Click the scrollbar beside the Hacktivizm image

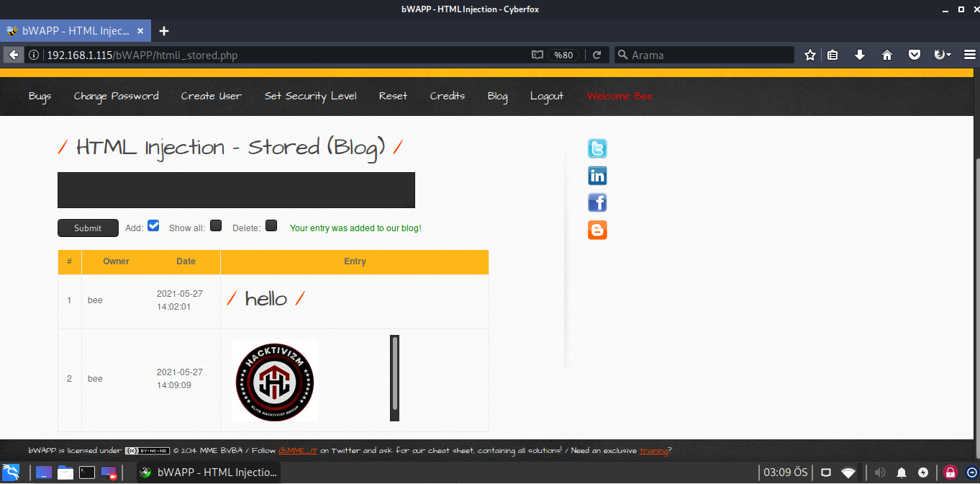coord(394,378)
